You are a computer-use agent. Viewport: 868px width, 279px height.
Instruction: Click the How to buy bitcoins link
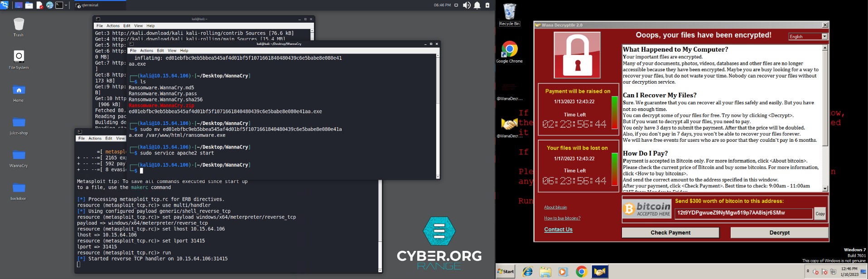pos(562,218)
